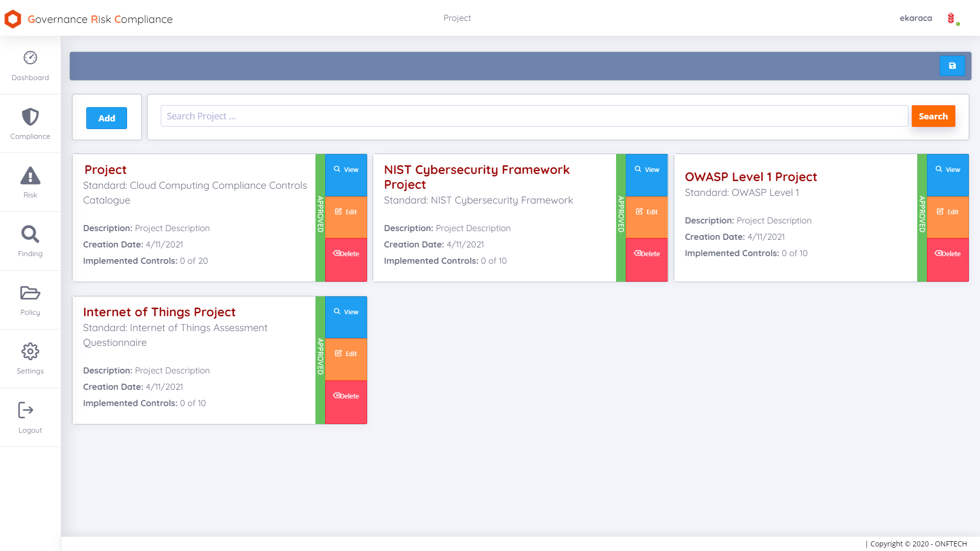Open the Policy folder icon
The width and height of the screenshot is (980, 551).
coord(30,293)
